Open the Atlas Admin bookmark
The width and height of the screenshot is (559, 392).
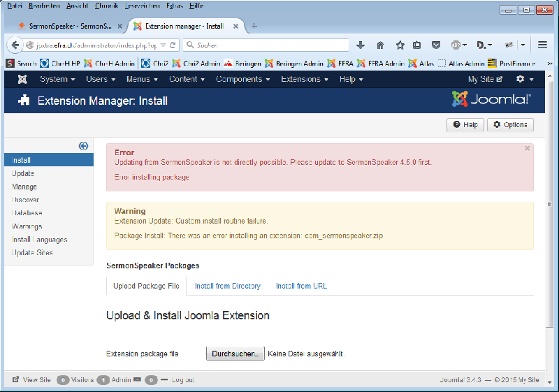[x=462, y=64]
